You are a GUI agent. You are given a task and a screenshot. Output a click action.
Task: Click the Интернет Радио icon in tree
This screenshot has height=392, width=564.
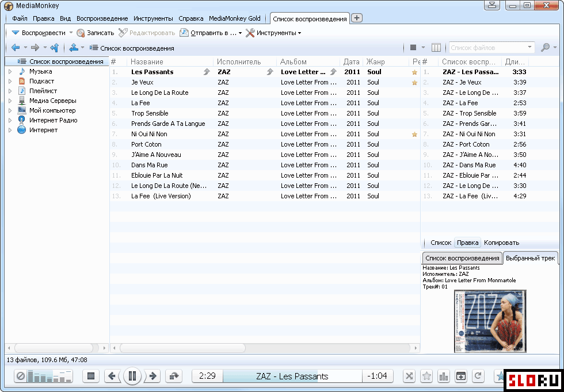[22, 120]
